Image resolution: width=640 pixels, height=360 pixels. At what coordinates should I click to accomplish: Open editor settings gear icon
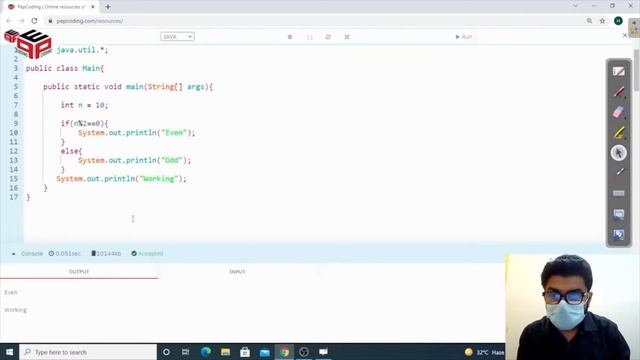click(290, 37)
